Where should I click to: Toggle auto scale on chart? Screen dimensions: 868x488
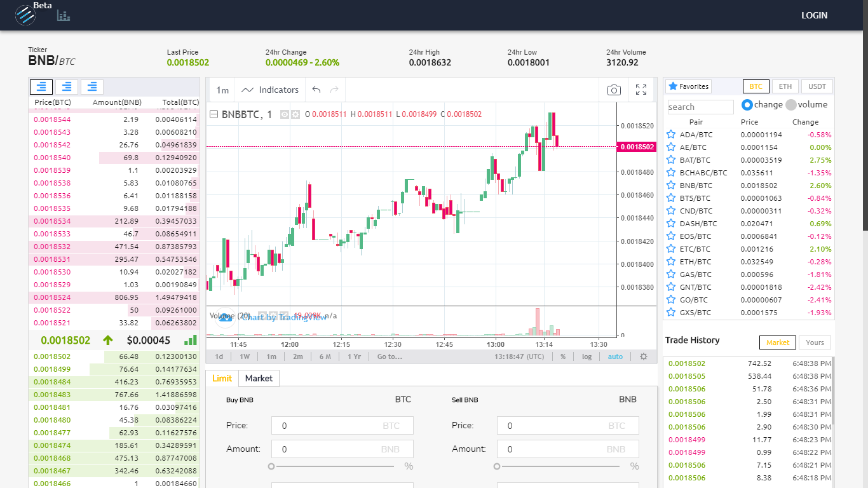pyautogui.click(x=615, y=356)
